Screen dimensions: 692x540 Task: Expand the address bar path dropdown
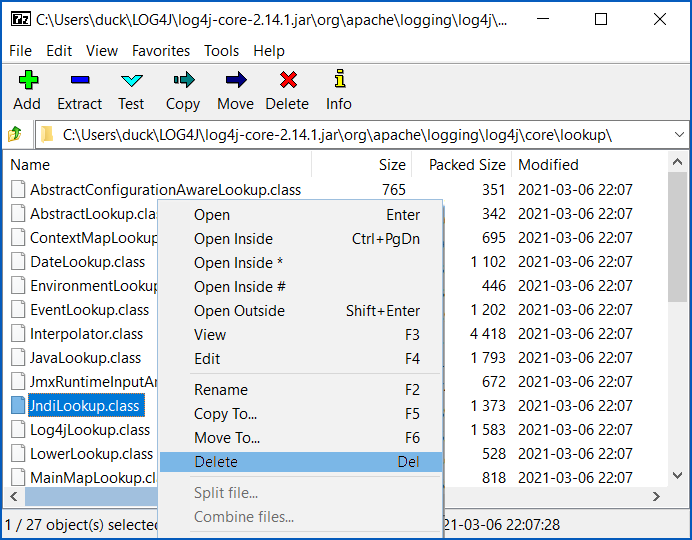(679, 134)
